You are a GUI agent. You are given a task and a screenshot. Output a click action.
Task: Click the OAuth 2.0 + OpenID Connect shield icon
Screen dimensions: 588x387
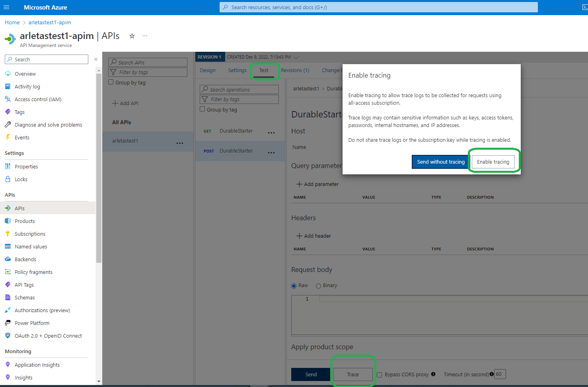[x=8, y=336]
